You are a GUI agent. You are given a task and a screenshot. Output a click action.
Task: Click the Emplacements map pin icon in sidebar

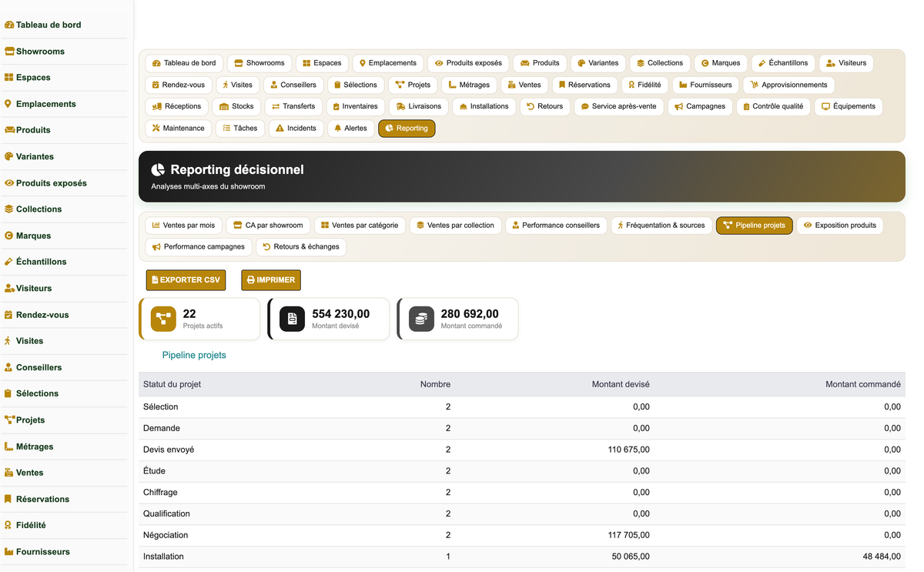tap(8, 104)
